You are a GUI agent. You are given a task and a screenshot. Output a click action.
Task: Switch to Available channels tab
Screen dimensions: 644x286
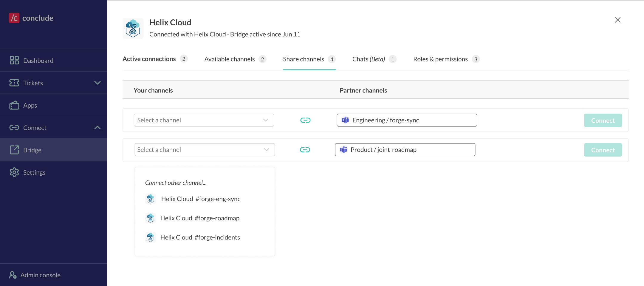235,59
